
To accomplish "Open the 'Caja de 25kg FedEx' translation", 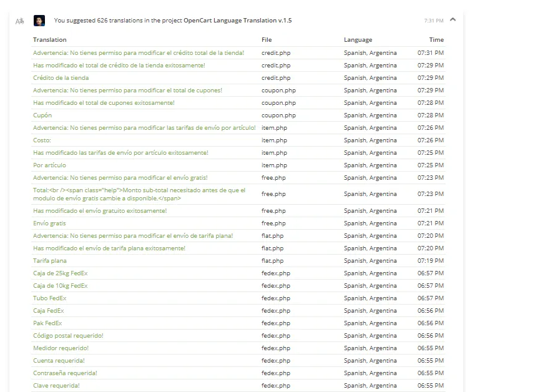I will coord(60,273).
